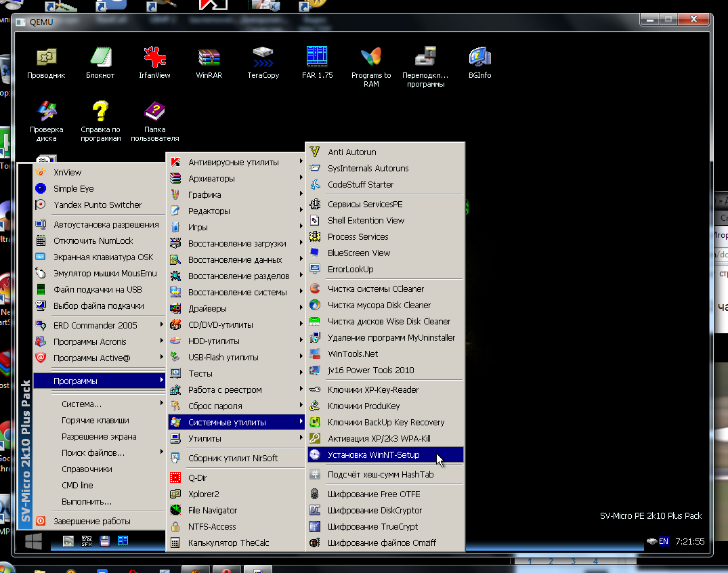Click the Start button in the QEMU taskbar

pos(34,540)
